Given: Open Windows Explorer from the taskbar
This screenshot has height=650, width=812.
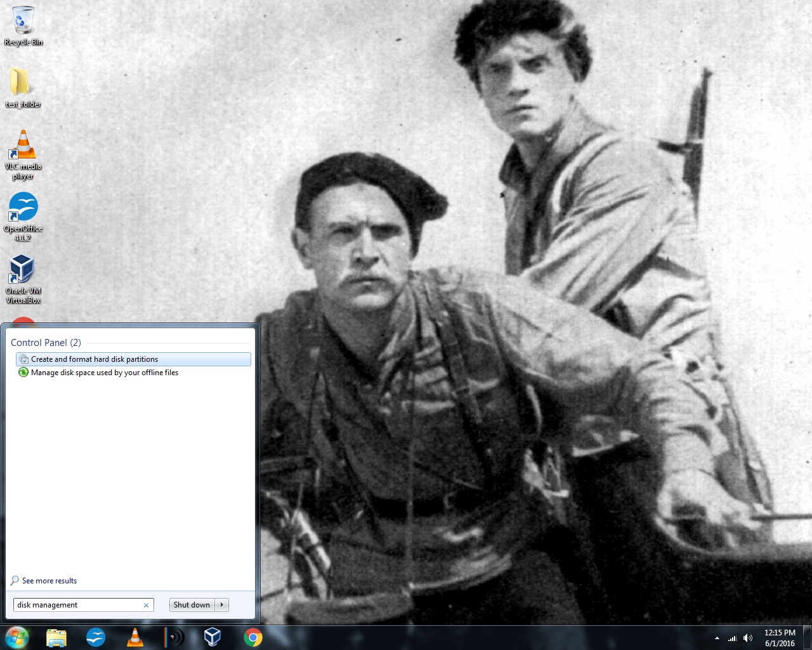Looking at the screenshot, I should click(x=56, y=637).
